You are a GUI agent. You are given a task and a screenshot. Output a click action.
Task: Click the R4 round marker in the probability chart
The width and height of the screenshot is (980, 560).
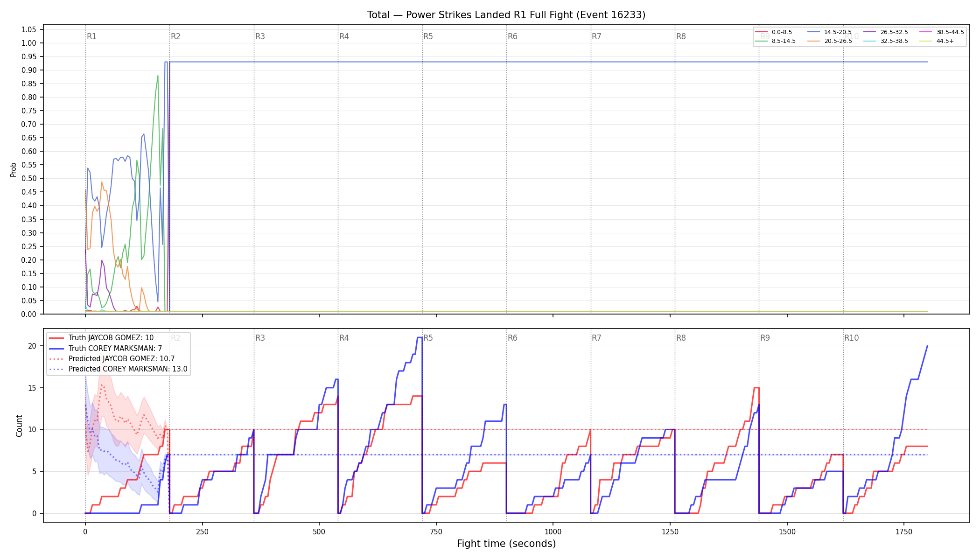[344, 36]
